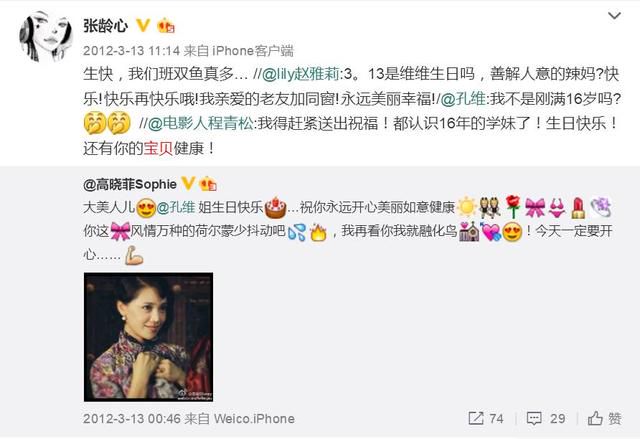Click the Weico.iPhone source link
Viewport: 640px width, 439px height.
click(254, 419)
